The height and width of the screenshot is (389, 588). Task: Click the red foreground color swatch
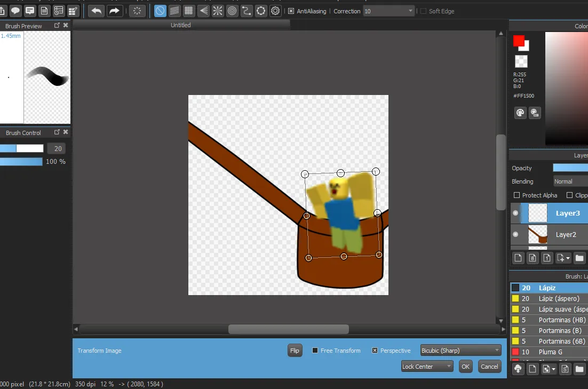519,41
